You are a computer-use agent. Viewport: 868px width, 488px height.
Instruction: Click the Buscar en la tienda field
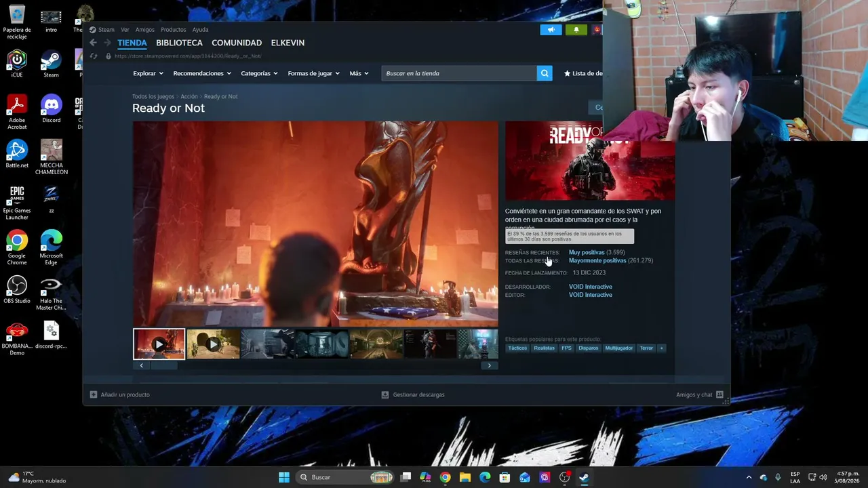[459, 73]
